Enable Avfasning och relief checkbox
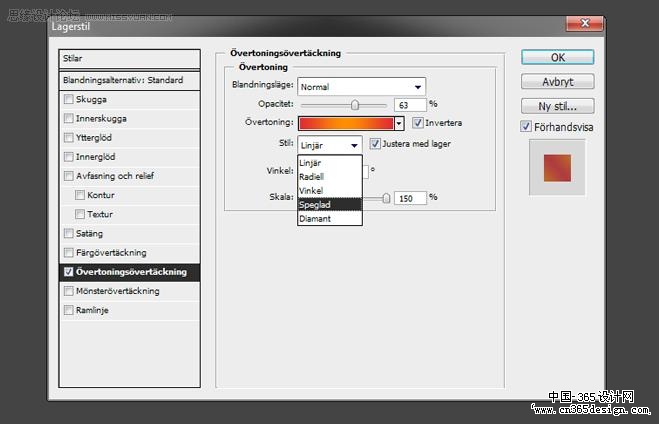659x424 pixels. coord(69,176)
